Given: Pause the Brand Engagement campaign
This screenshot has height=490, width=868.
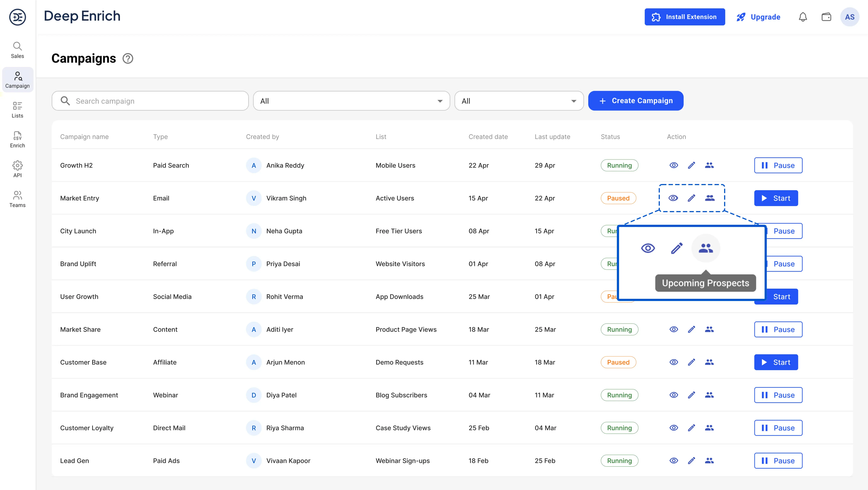Looking at the screenshot, I should pos(778,395).
